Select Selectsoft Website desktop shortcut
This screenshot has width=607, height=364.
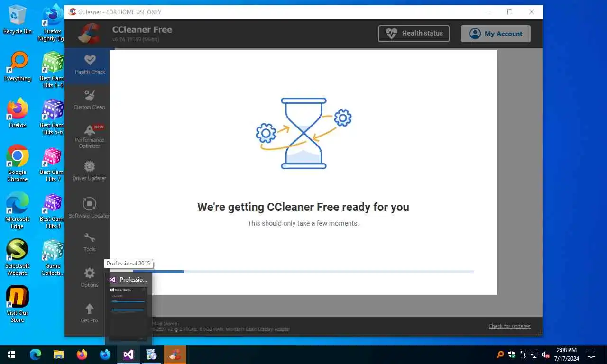click(x=18, y=257)
